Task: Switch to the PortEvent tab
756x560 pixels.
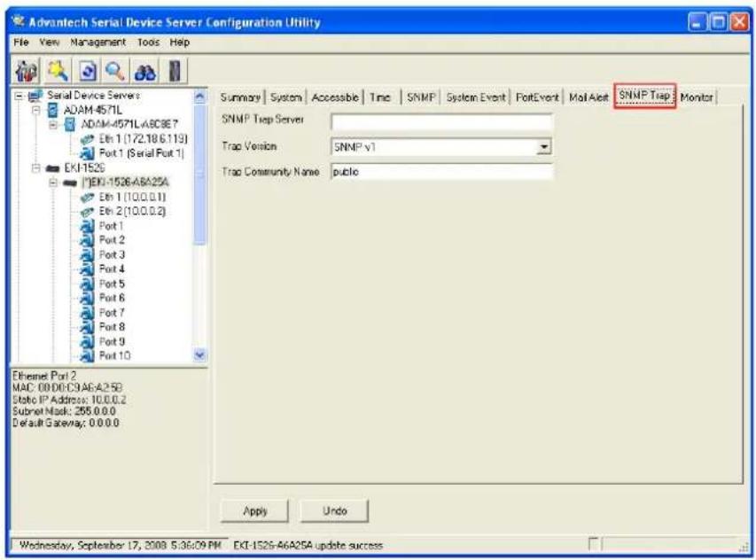Action: coord(537,97)
